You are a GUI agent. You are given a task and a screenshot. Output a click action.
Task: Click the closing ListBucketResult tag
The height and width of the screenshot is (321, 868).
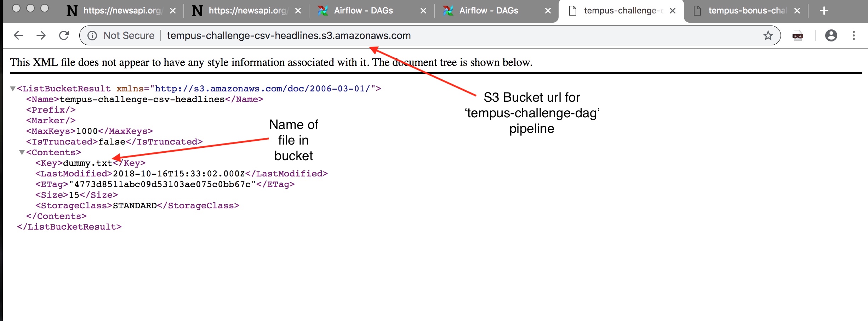point(69,227)
